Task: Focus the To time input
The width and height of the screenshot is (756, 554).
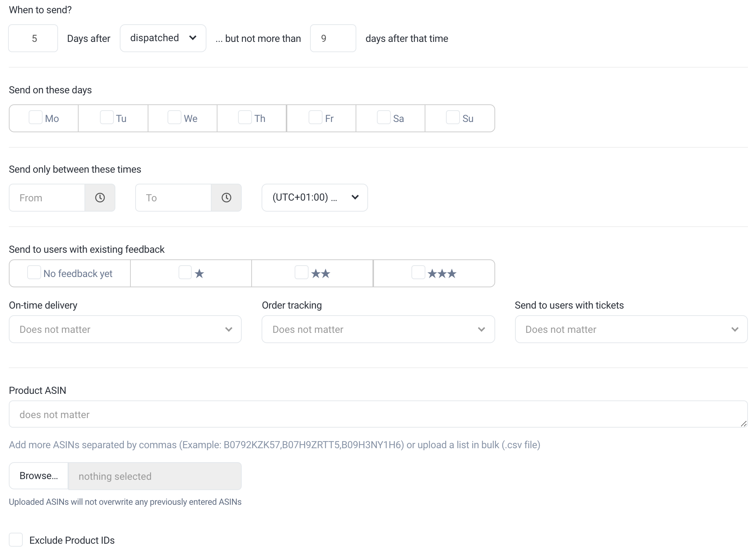Action: coord(173,198)
